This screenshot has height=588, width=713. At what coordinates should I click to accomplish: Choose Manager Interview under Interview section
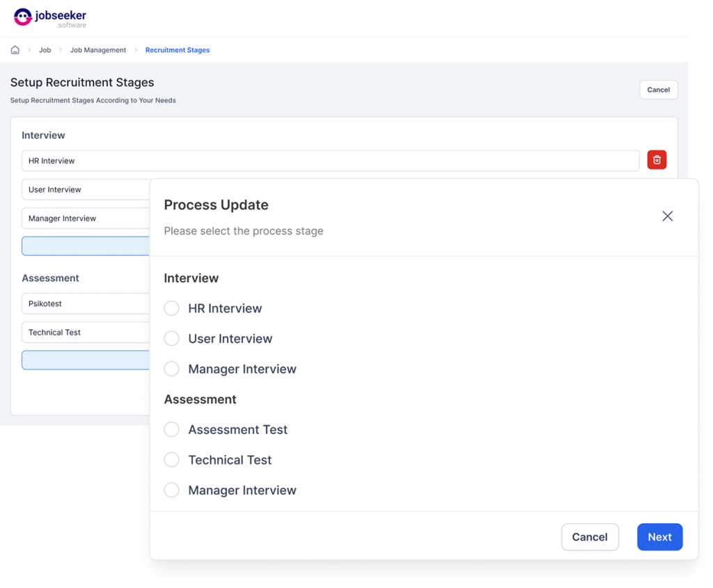(171, 369)
